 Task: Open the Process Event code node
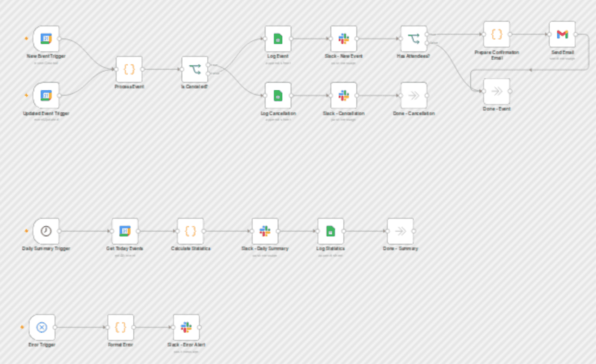tap(129, 69)
